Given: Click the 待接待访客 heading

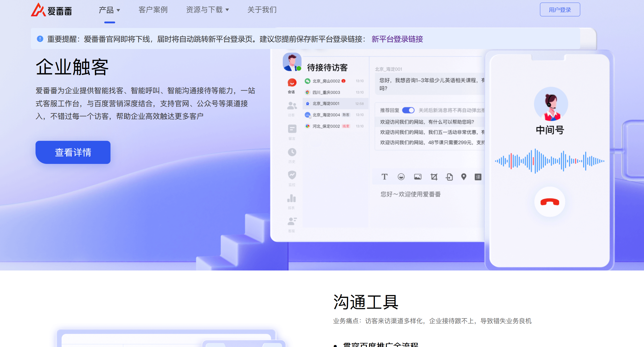Looking at the screenshot, I should (327, 68).
